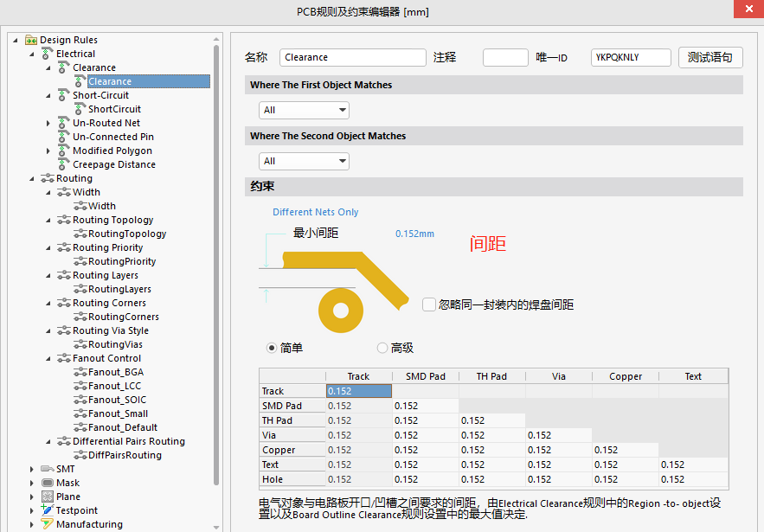764x532 pixels.
Task: Click the Routing Layers group icon
Action: (64, 276)
